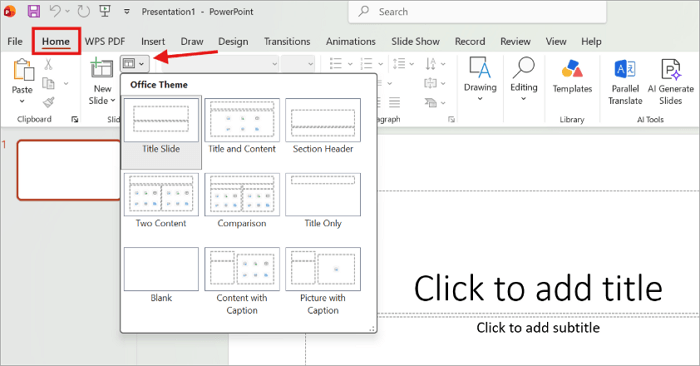This screenshot has height=366, width=700.
Task: Switch to the Home tab
Action: pyautogui.click(x=56, y=42)
